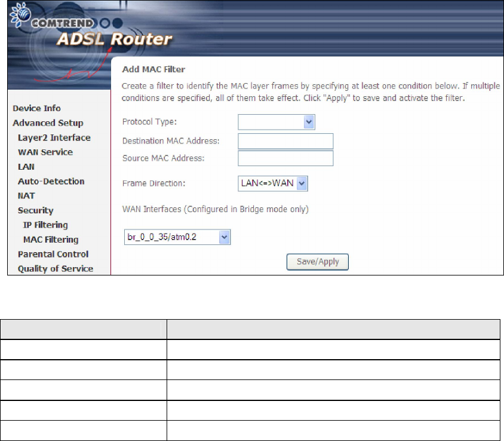Viewport: 504px width, 441px height.
Task: Click the Add MAC Filter heading
Action: pos(153,69)
